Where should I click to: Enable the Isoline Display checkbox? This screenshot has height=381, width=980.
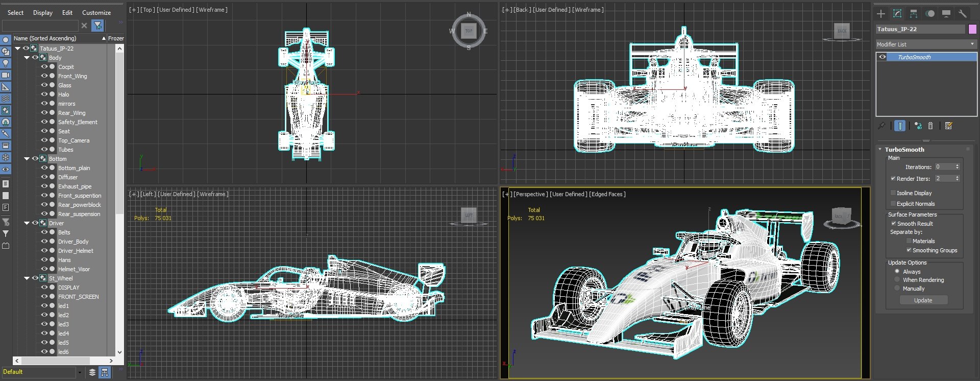(x=893, y=193)
